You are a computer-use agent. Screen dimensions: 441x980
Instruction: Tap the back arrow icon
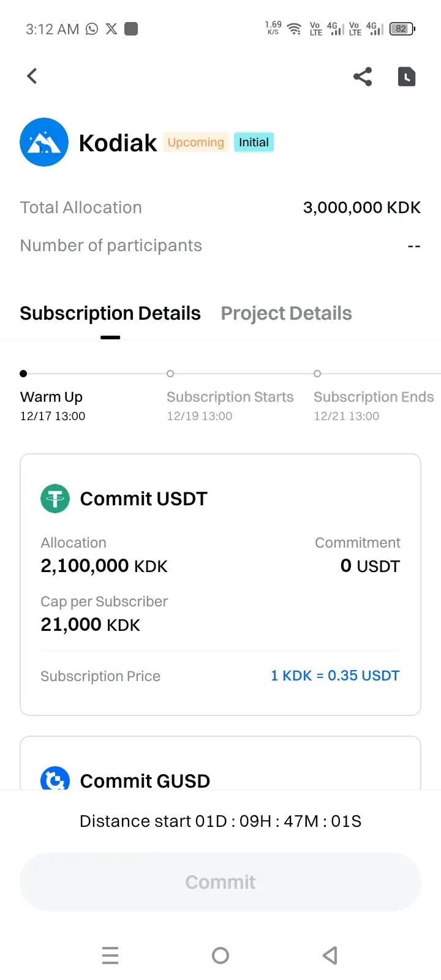[x=32, y=76]
